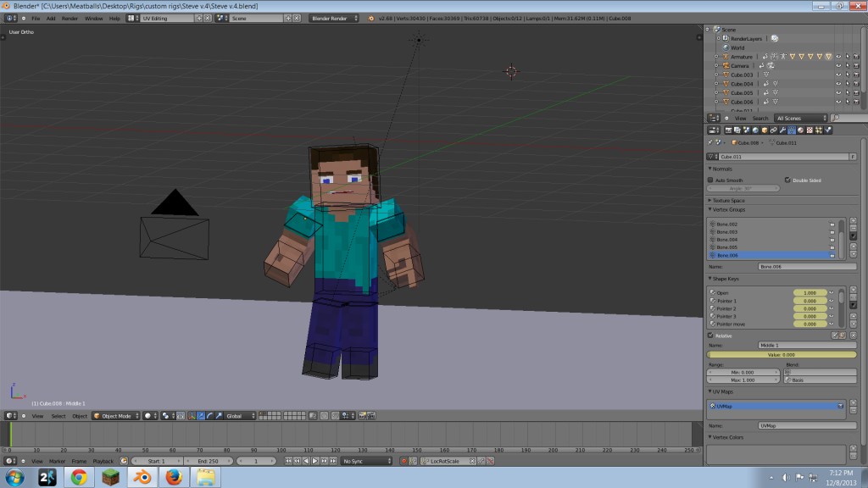This screenshot has height=488, width=868.
Task: Select the Material properties sphere icon
Action: 800,130
